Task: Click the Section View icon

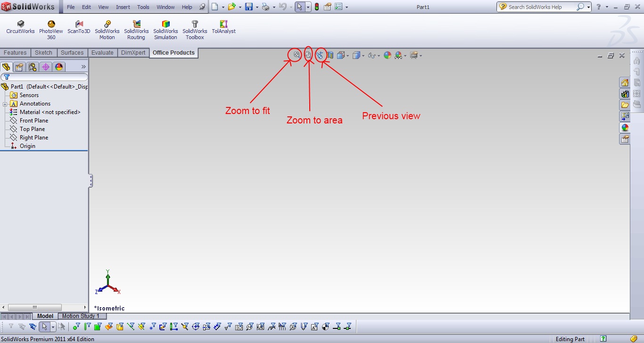Action: click(x=330, y=55)
